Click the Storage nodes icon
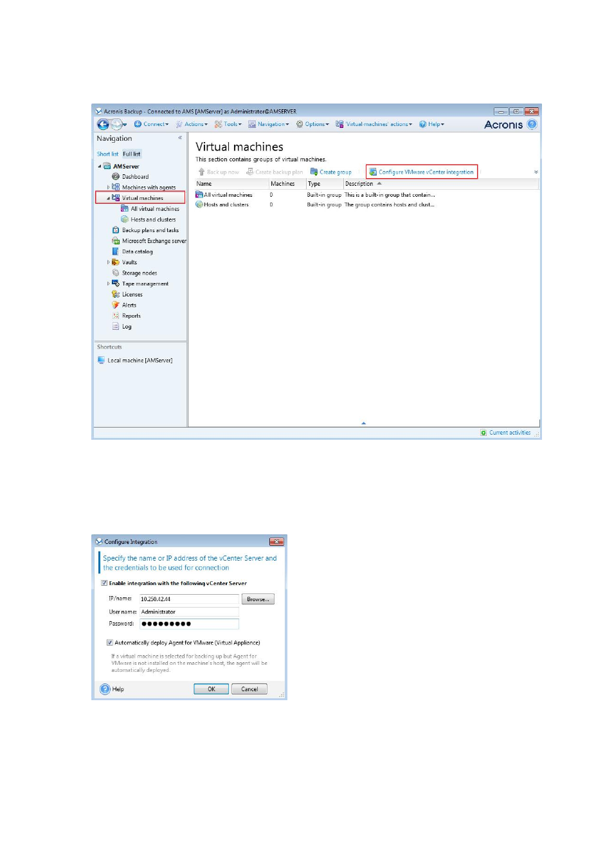The height and width of the screenshot is (868, 614). pyautogui.click(x=116, y=273)
